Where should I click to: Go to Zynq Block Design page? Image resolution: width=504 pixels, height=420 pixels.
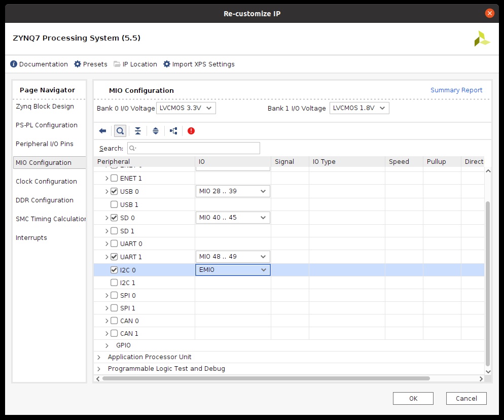click(45, 107)
